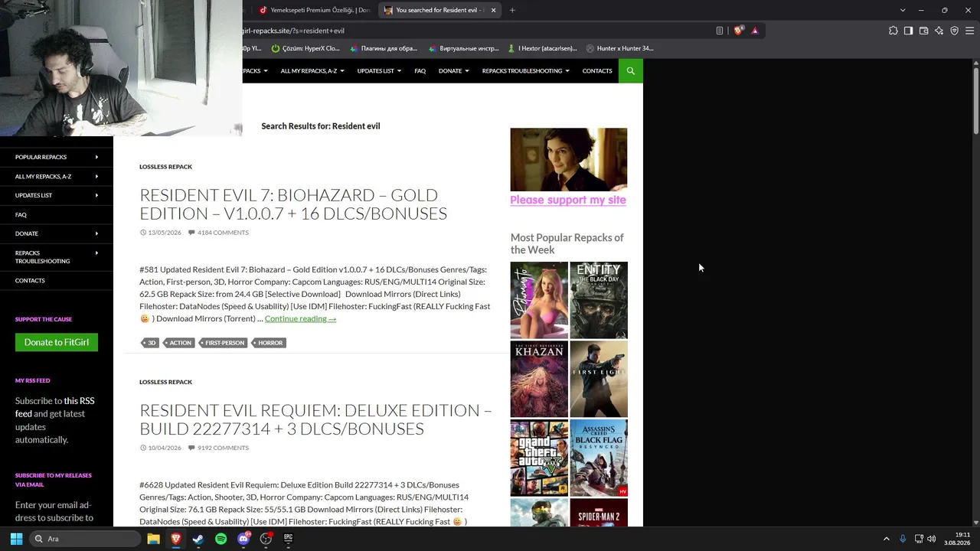980x551 pixels.
Task: Open Steam from the taskbar
Action: [x=198, y=539]
